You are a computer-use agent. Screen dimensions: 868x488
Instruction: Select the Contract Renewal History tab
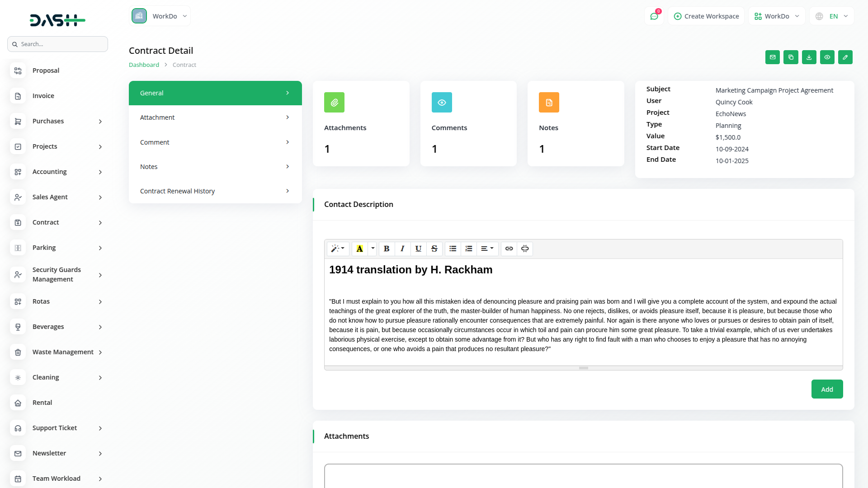point(215,191)
